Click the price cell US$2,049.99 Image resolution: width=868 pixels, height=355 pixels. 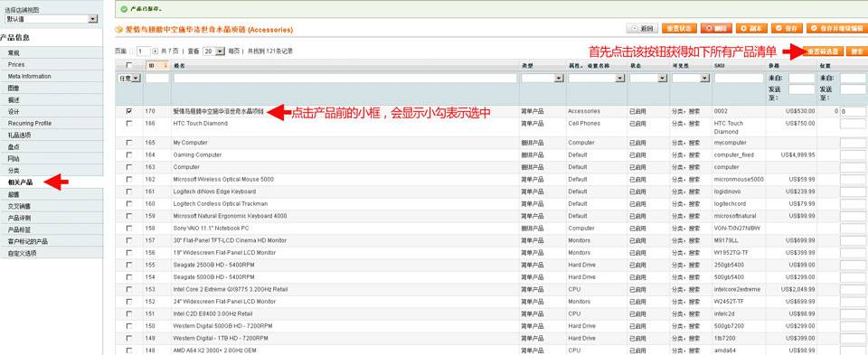click(x=798, y=289)
